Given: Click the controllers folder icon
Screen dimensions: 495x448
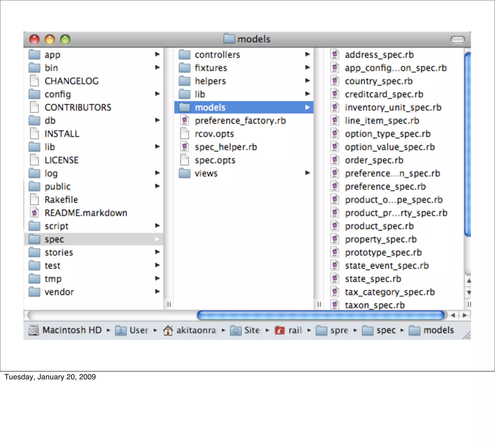Looking at the screenshot, I should 185,55.
